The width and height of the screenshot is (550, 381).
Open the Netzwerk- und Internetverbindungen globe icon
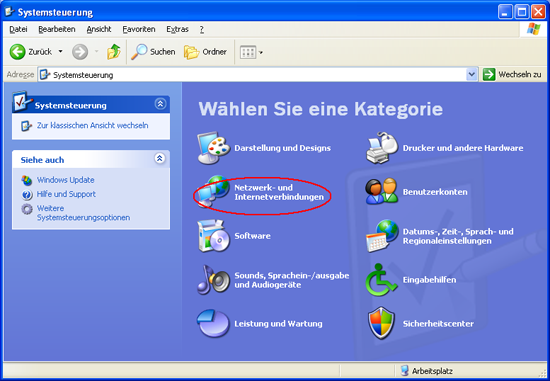click(x=213, y=192)
